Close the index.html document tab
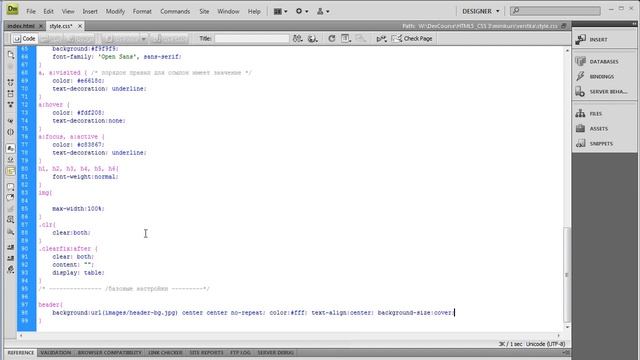640x360 pixels. coord(41,26)
